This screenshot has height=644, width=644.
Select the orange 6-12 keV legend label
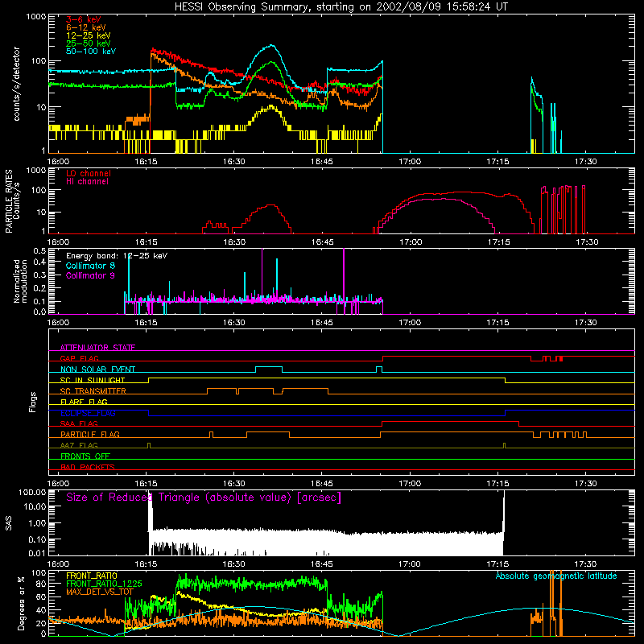point(85,27)
